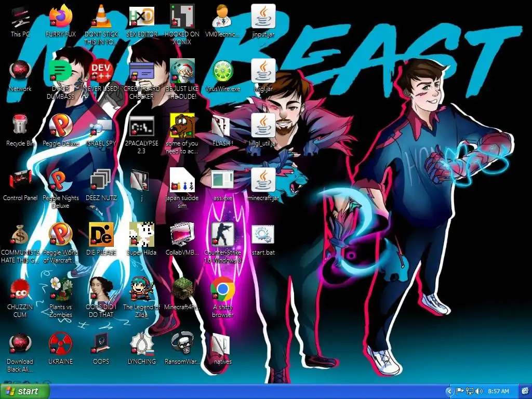This screenshot has height=399, width=532.
Task: Click the icon right of the clock
Action: pyautogui.click(x=526, y=392)
